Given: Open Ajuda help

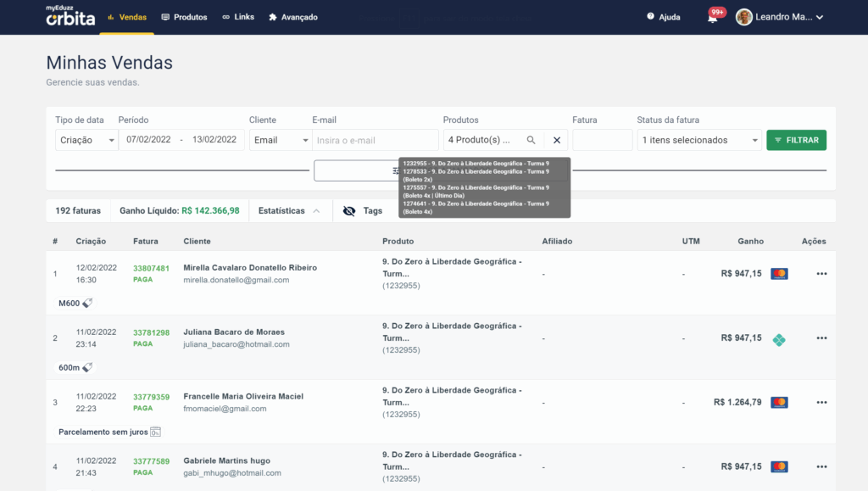Looking at the screenshot, I should tap(663, 17).
